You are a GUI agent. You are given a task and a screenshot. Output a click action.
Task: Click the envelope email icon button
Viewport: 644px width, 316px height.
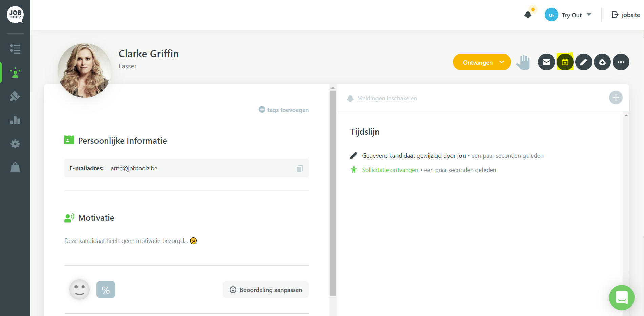(x=546, y=62)
